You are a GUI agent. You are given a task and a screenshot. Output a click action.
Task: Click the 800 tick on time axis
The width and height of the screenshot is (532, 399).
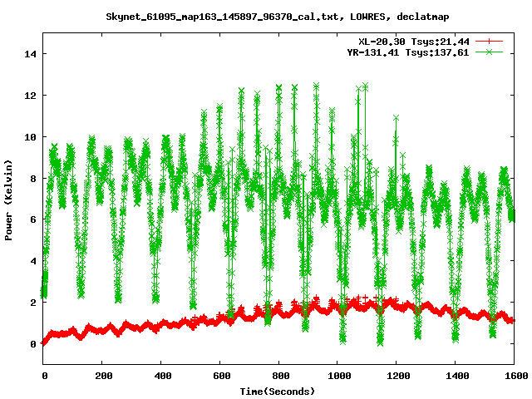[x=279, y=376]
